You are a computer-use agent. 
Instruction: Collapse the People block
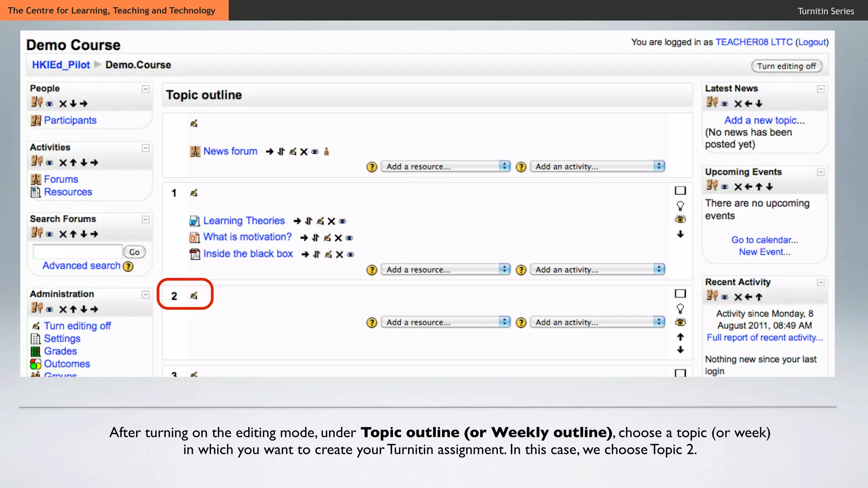click(x=145, y=89)
